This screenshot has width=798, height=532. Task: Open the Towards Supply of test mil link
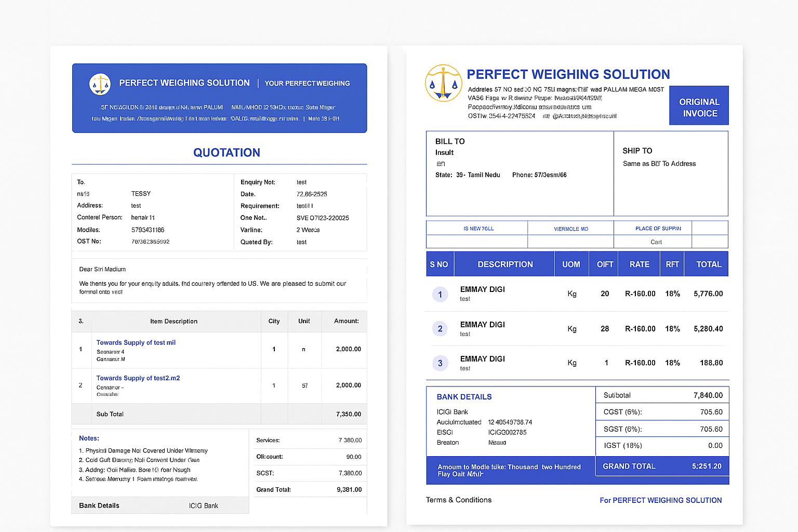pos(136,342)
